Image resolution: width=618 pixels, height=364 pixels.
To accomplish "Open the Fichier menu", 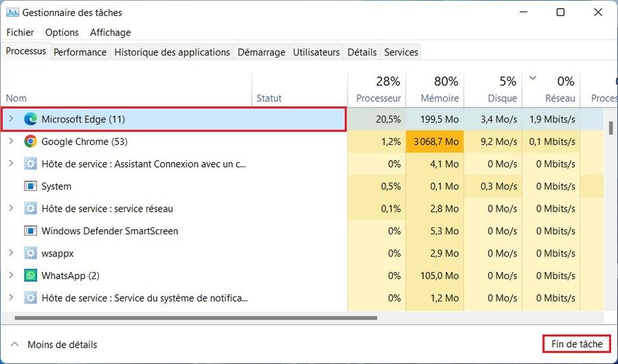I will click(x=21, y=32).
